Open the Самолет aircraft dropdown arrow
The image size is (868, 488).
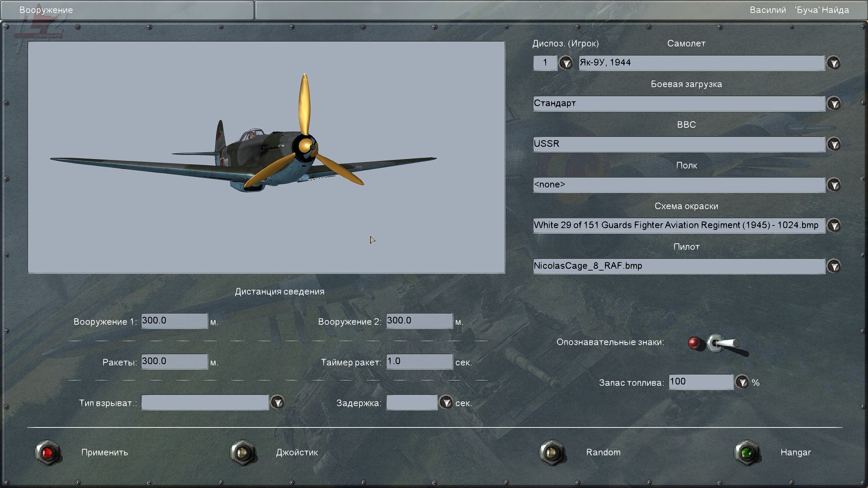(x=834, y=63)
